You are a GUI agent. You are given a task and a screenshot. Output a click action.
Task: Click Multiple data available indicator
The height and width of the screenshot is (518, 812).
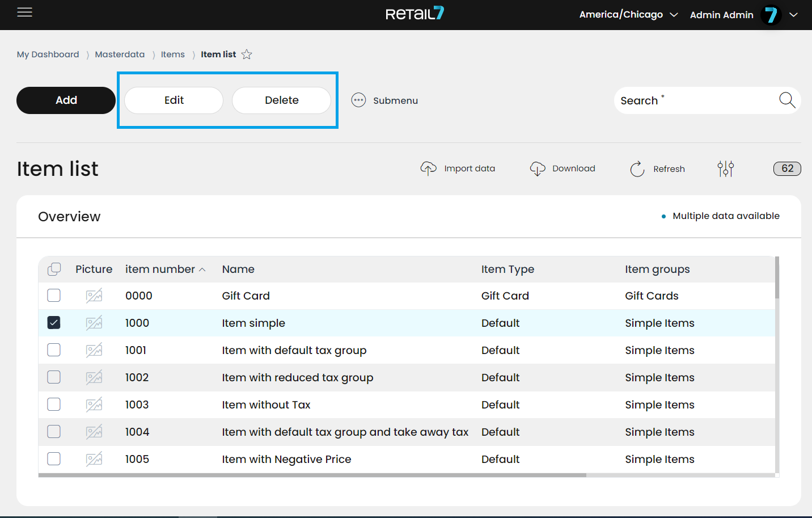tap(721, 216)
